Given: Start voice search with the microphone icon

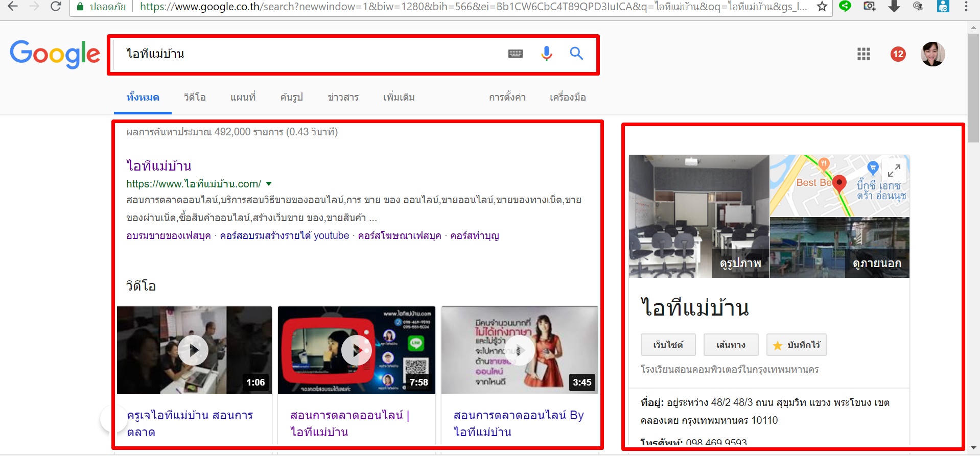Looking at the screenshot, I should [547, 53].
